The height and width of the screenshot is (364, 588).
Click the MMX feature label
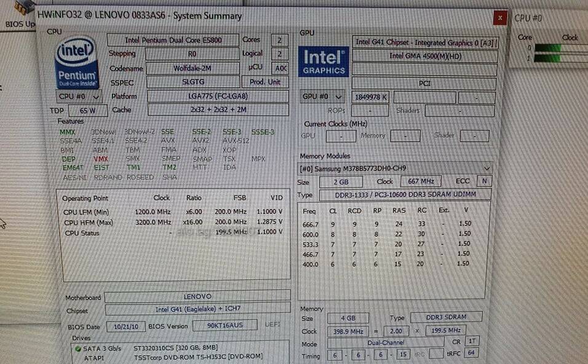pyautogui.click(x=68, y=132)
